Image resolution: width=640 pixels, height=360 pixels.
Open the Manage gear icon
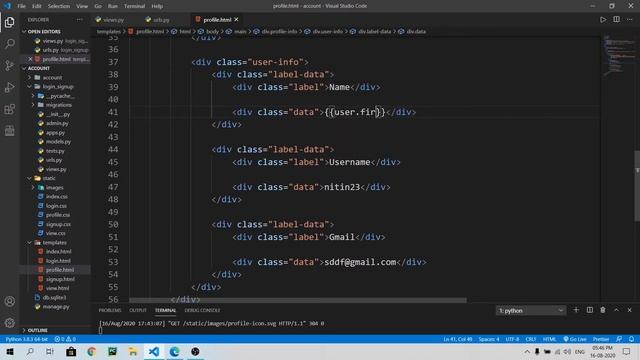coord(9,323)
